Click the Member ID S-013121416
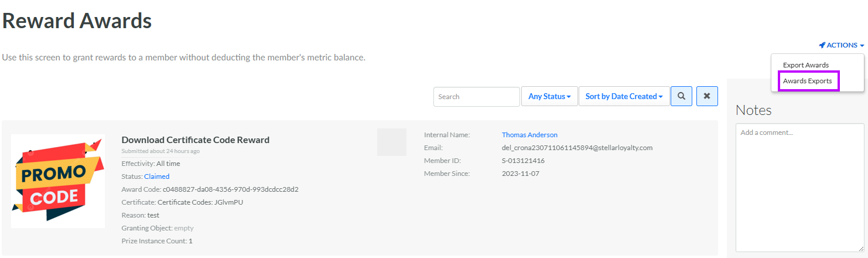Image resolution: width=868 pixels, height=258 pixels. click(523, 161)
